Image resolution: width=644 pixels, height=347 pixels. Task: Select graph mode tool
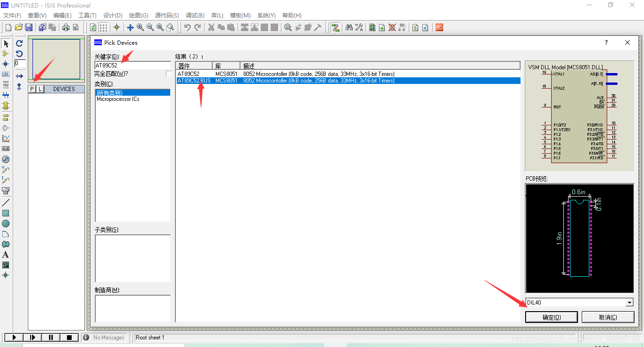(6, 138)
